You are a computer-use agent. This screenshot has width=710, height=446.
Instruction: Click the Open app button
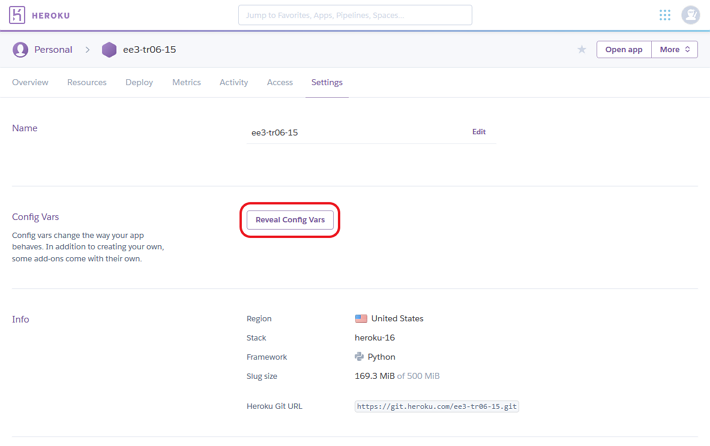click(x=624, y=49)
